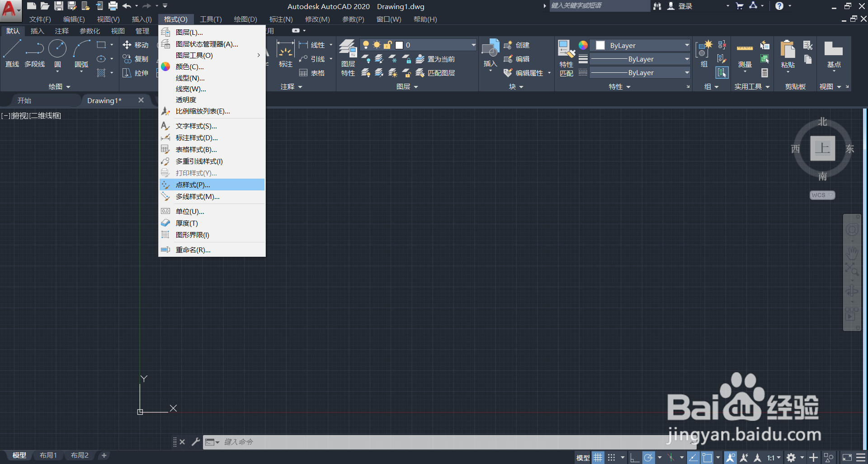Toggle ortho mode in status bar

(635, 458)
